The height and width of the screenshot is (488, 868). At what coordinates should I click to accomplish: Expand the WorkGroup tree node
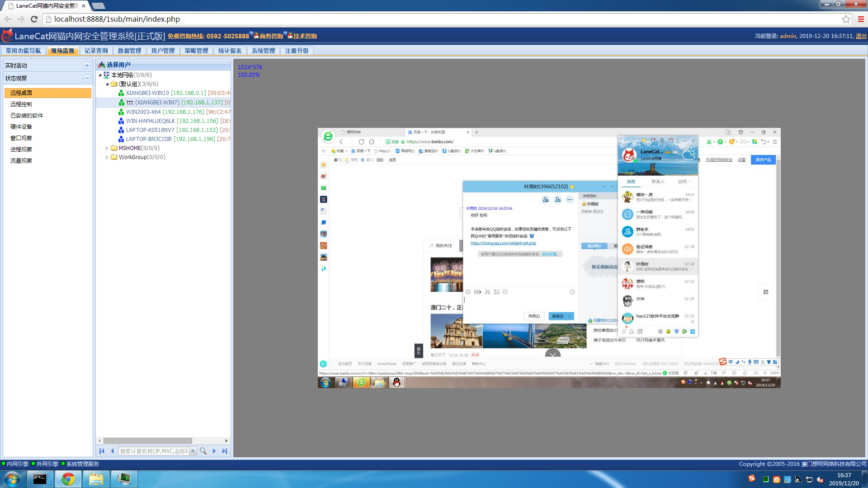coord(107,157)
